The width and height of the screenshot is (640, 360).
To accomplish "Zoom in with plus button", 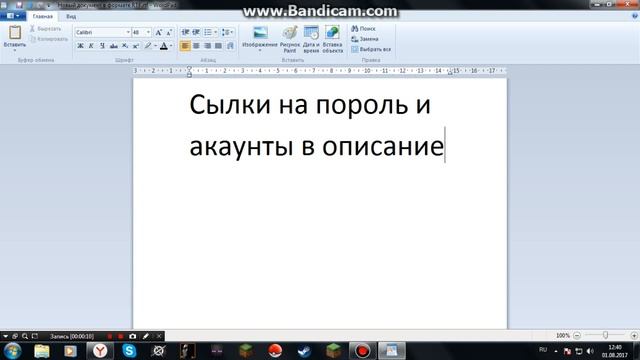I will [634, 336].
